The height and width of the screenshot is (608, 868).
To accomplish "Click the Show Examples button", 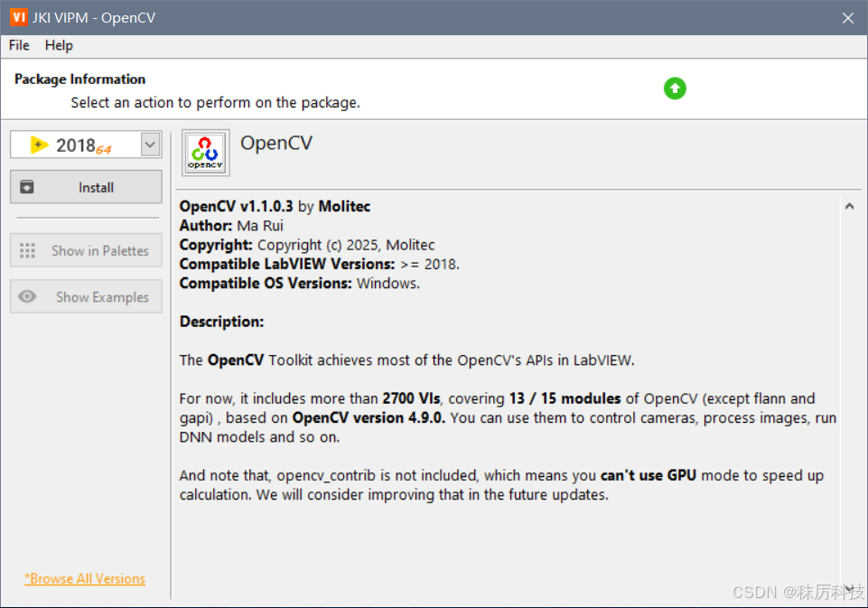I will coord(86,297).
